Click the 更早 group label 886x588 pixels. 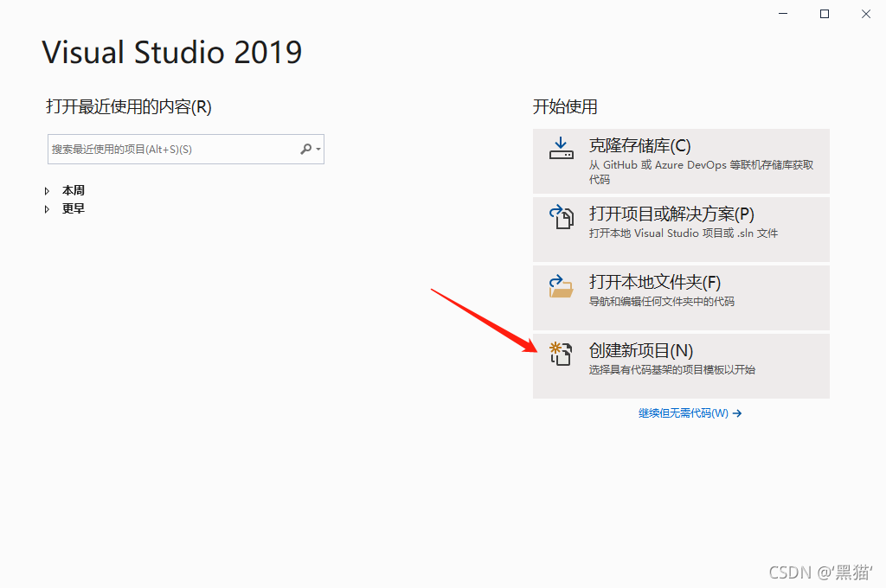pos(74,208)
